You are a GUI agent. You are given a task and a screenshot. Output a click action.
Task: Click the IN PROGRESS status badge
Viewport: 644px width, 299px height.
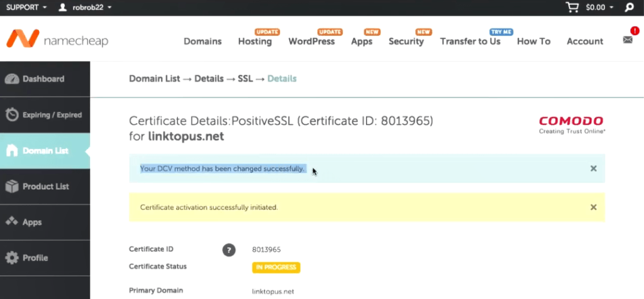276,268
